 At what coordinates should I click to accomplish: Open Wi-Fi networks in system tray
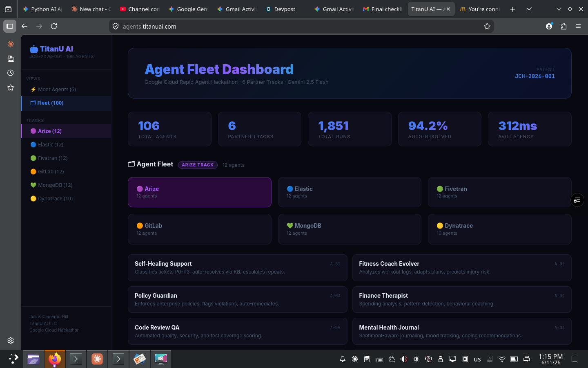(502, 359)
